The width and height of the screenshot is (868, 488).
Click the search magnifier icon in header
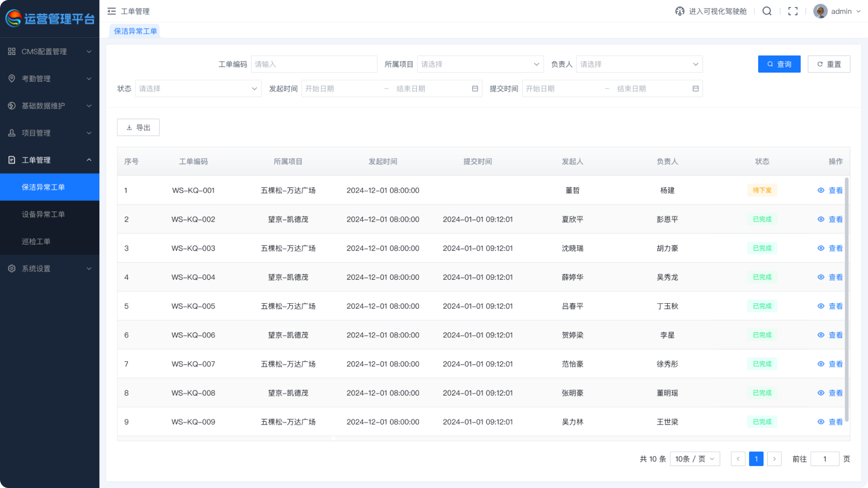coord(767,11)
